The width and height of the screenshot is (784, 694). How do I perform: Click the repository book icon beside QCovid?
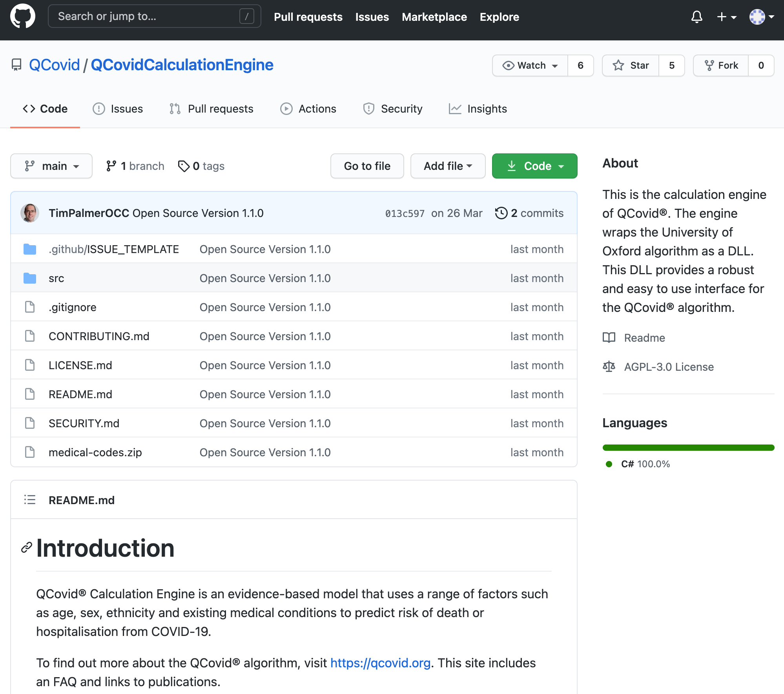click(16, 65)
